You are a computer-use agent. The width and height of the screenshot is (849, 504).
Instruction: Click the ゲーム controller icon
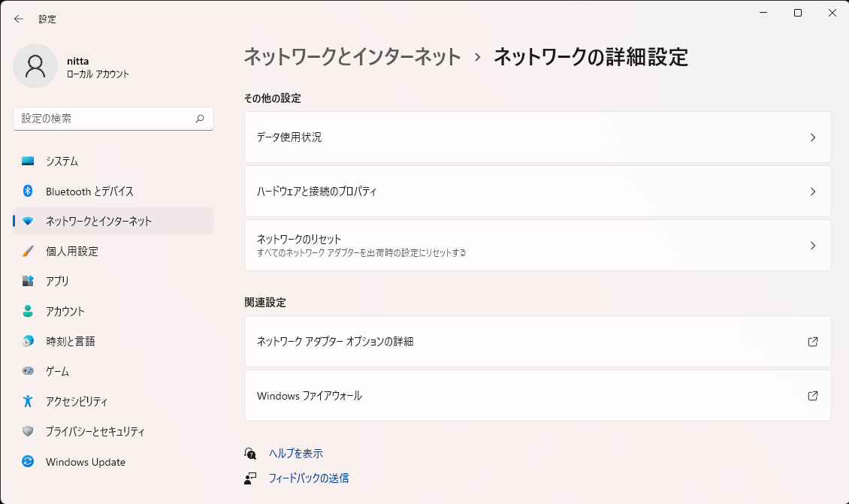(28, 371)
